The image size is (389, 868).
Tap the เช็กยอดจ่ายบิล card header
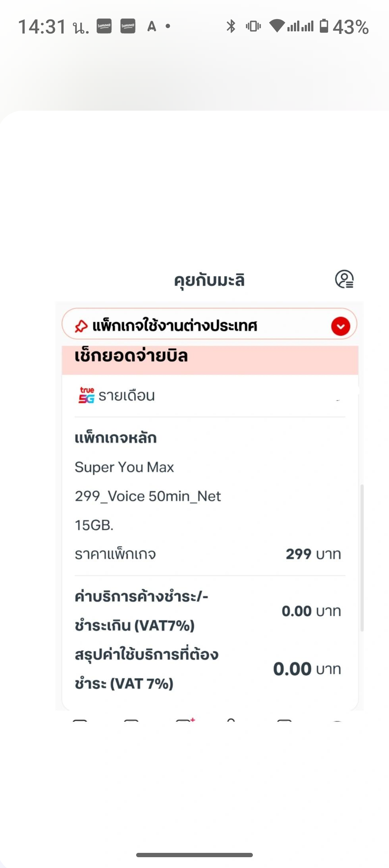point(131,356)
